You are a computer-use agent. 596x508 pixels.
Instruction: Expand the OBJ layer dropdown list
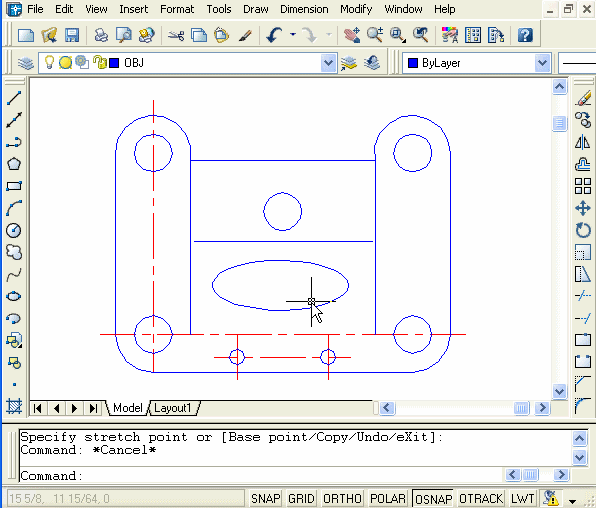pyautogui.click(x=328, y=63)
